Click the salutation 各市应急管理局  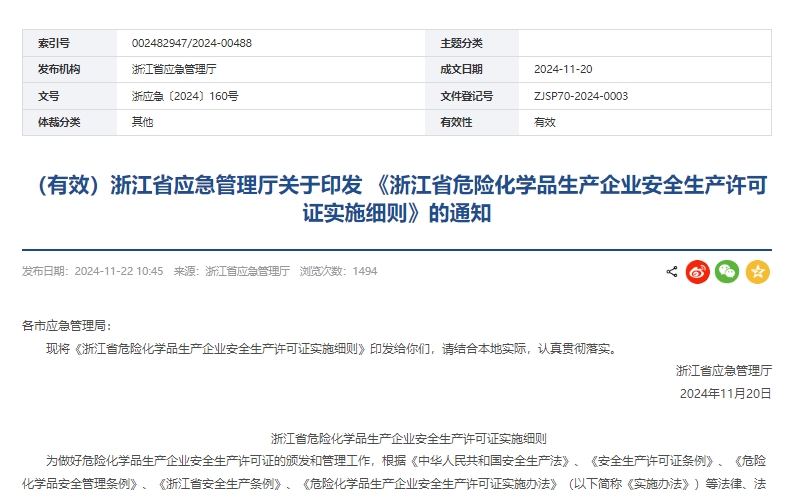point(66,326)
